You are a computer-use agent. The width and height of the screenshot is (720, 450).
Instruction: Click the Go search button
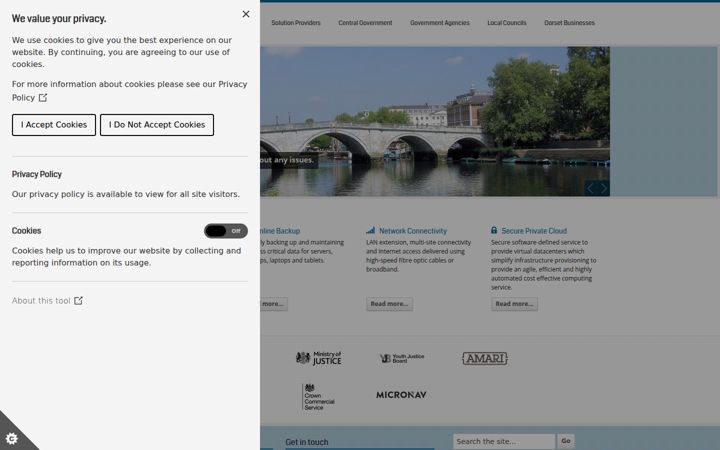[x=566, y=441]
